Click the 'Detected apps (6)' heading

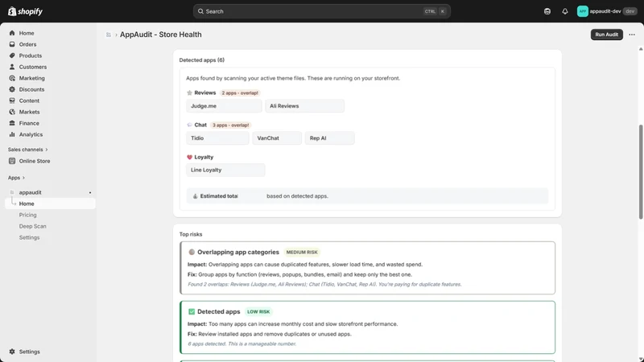[x=202, y=60]
